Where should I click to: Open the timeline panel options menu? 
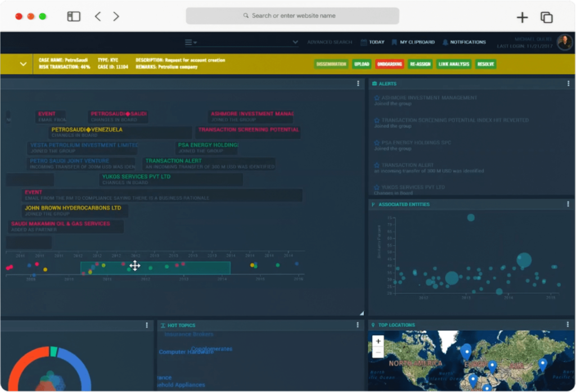click(x=358, y=84)
